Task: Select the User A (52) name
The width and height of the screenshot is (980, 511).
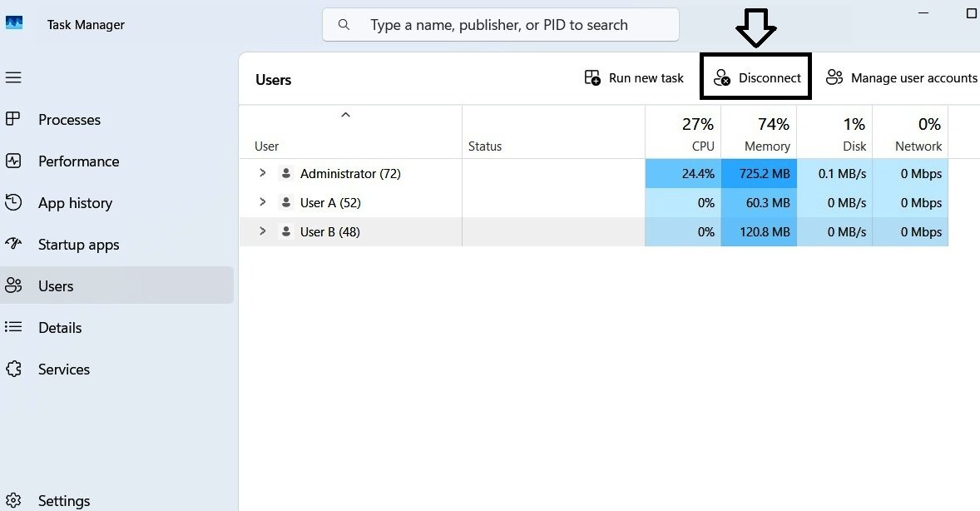Action: [330, 202]
